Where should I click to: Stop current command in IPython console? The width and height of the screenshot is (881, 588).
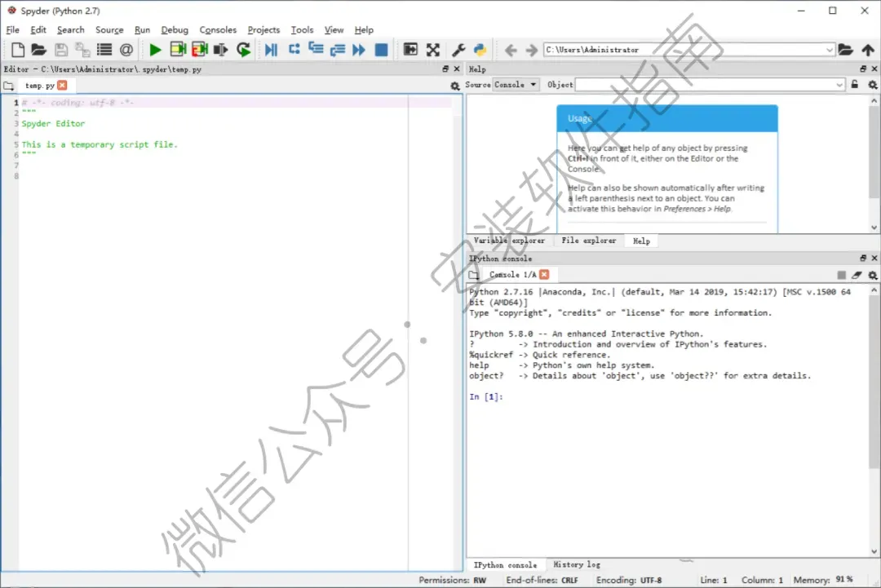tap(841, 275)
